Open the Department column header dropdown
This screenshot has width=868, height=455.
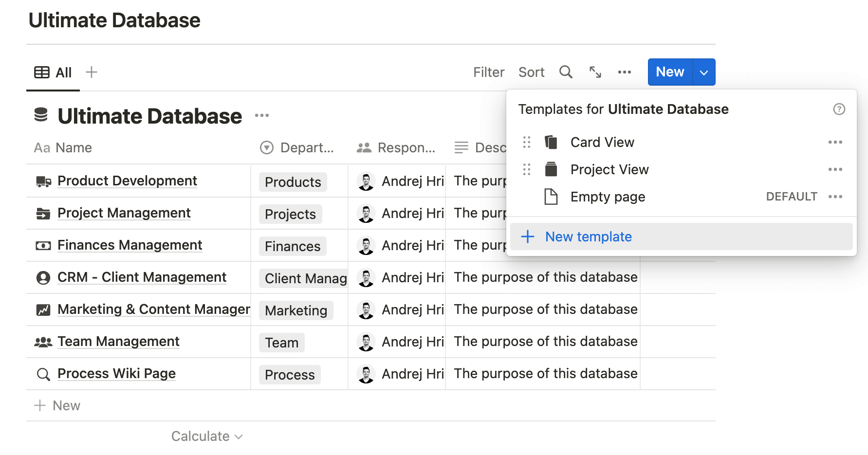(267, 147)
